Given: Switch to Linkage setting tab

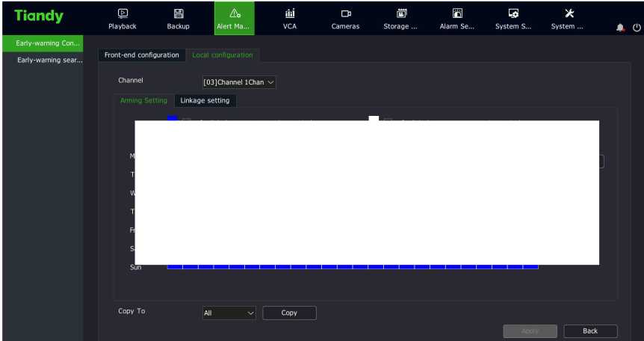Looking at the screenshot, I should 205,100.
